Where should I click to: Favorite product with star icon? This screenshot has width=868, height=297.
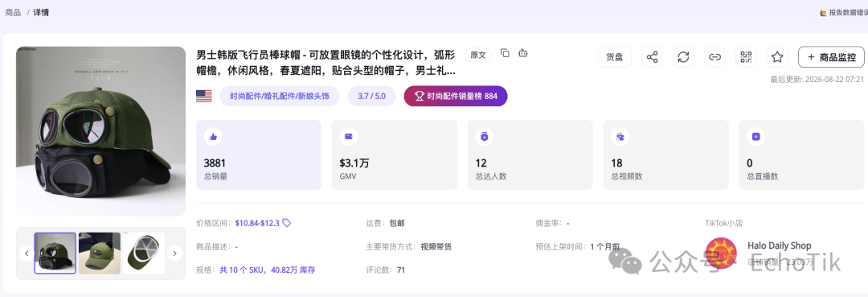click(777, 57)
